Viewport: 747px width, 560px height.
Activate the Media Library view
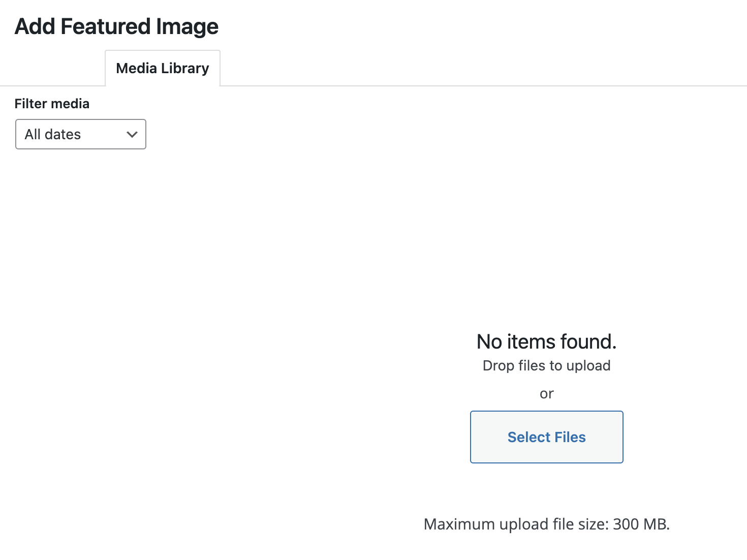[x=162, y=68]
